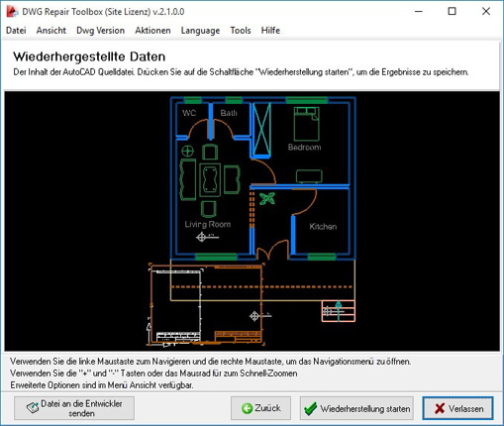Click Wiederherstellung starten button
This screenshot has width=504, height=426.
pos(356,408)
